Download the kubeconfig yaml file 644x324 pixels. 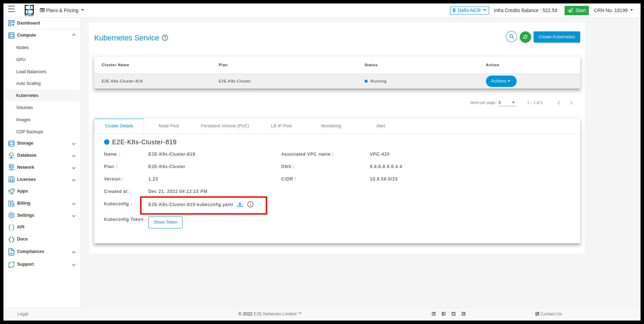pyautogui.click(x=240, y=204)
